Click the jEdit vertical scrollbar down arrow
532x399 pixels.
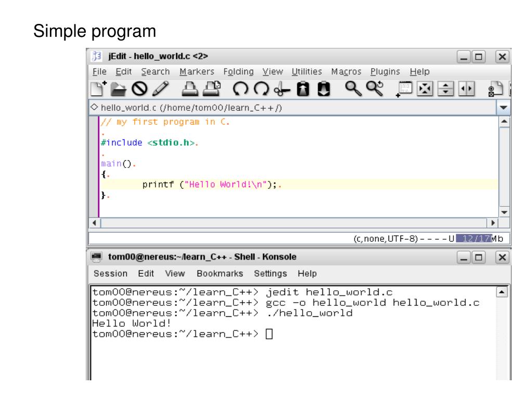point(504,212)
